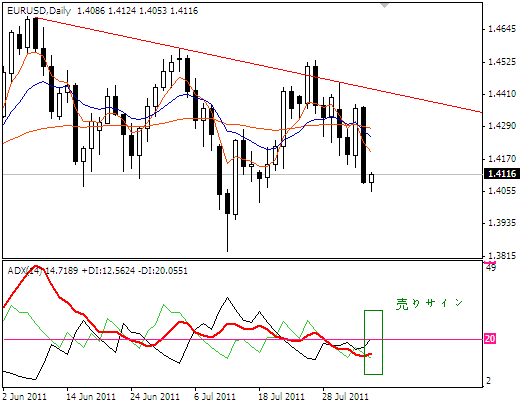This screenshot has width=520, height=403.
Task: Click the 24 Jun 2011 date label
Action: click(155, 397)
